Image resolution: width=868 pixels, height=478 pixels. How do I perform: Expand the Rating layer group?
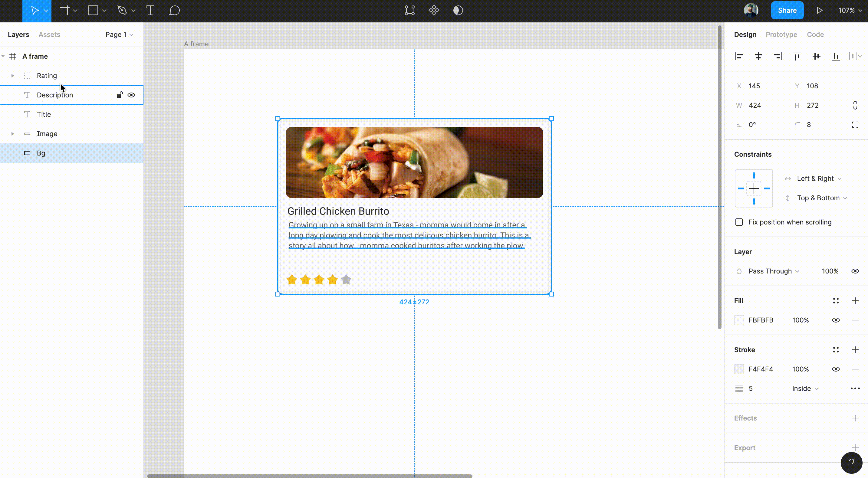(12, 75)
